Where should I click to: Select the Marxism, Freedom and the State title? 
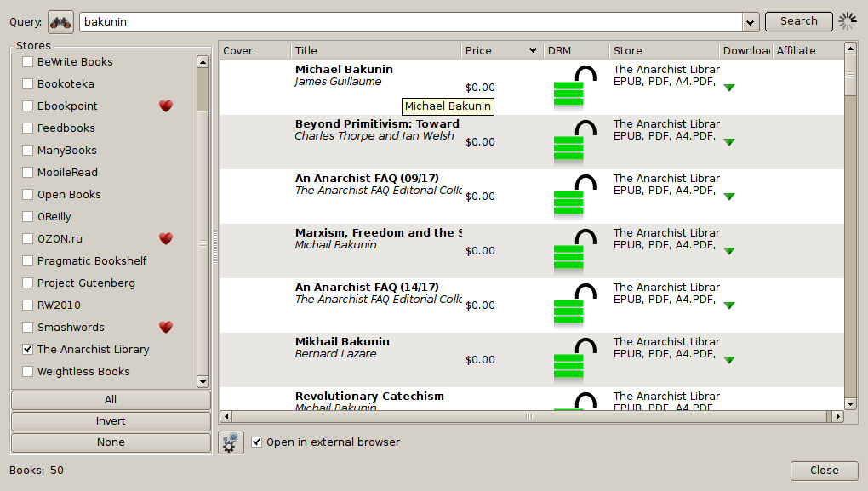[378, 233]
